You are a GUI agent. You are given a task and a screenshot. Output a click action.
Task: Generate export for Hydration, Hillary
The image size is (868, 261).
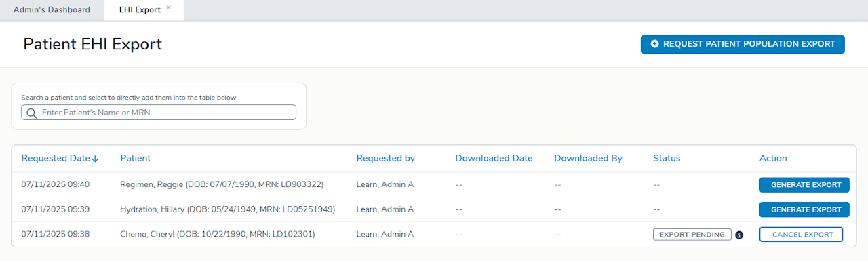804,209
